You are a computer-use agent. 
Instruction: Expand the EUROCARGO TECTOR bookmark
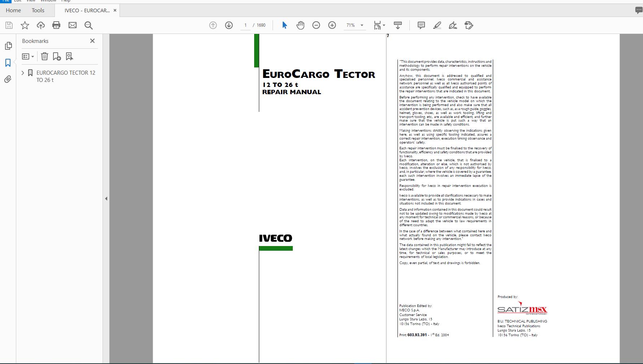coord(23,73)
